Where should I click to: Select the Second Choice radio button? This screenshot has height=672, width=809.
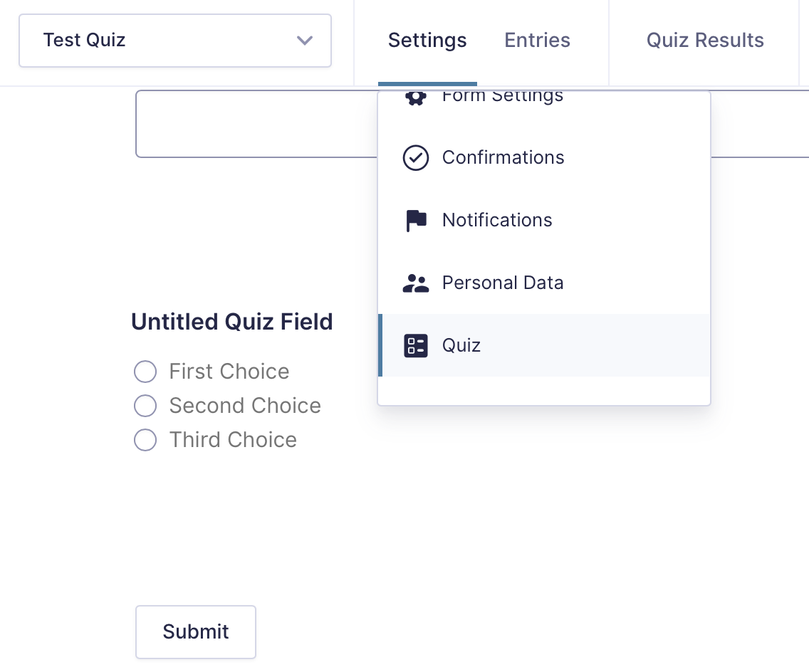coord(145,406)
